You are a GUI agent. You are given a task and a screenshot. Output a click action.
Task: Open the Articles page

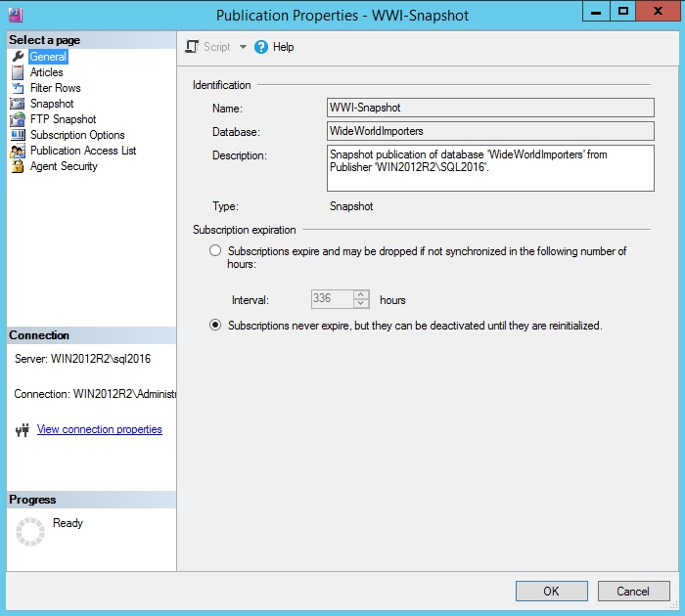point(46,72)
